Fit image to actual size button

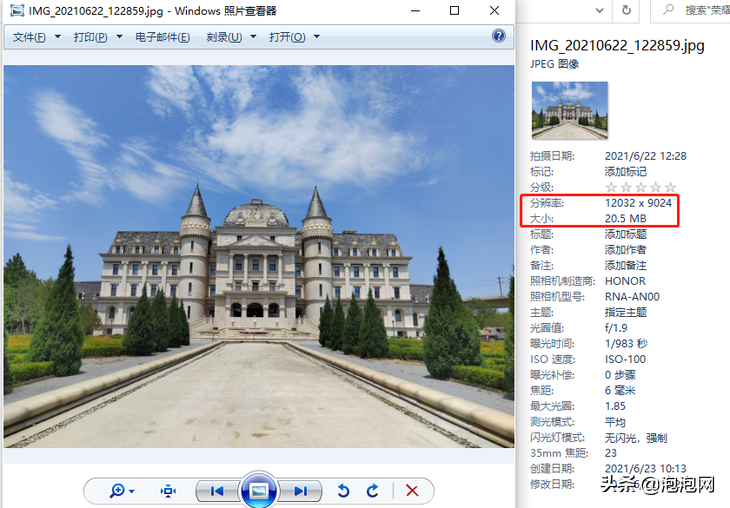168,491
